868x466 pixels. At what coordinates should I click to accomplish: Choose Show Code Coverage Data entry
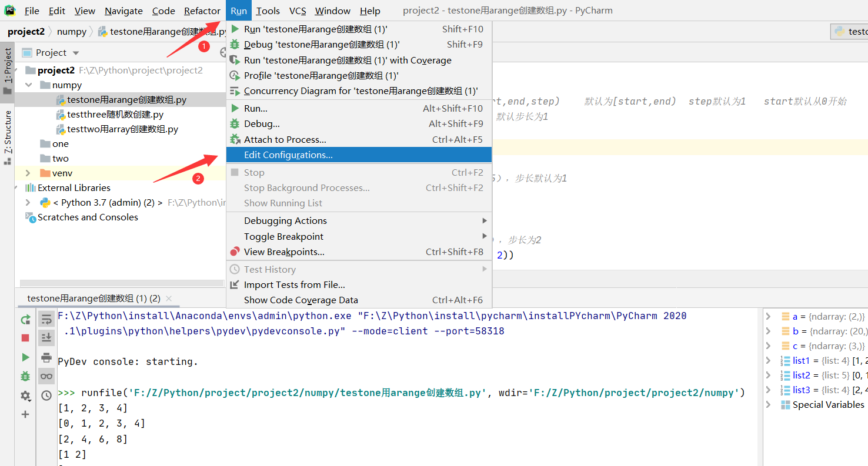pyautogui.click(x=359, y=300)
